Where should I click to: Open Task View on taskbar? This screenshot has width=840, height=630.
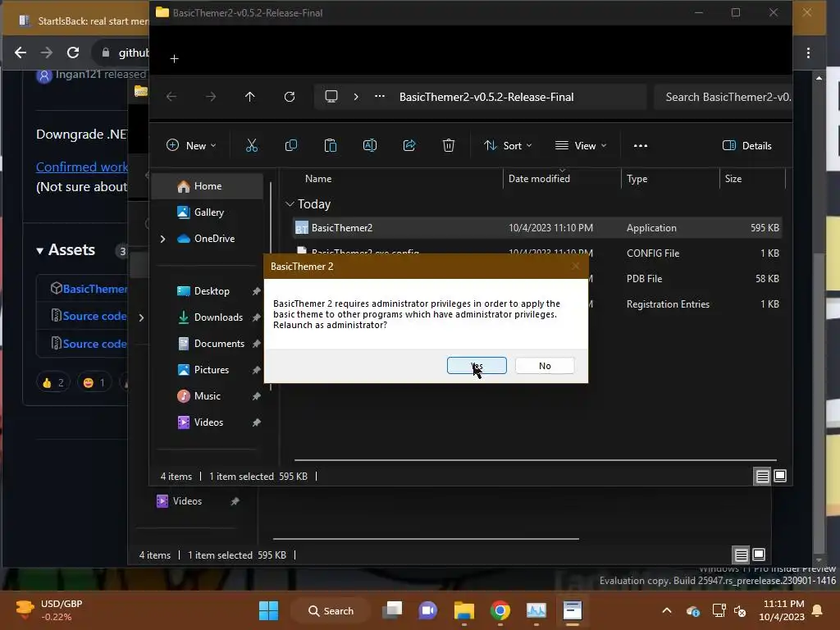point(392,610)
